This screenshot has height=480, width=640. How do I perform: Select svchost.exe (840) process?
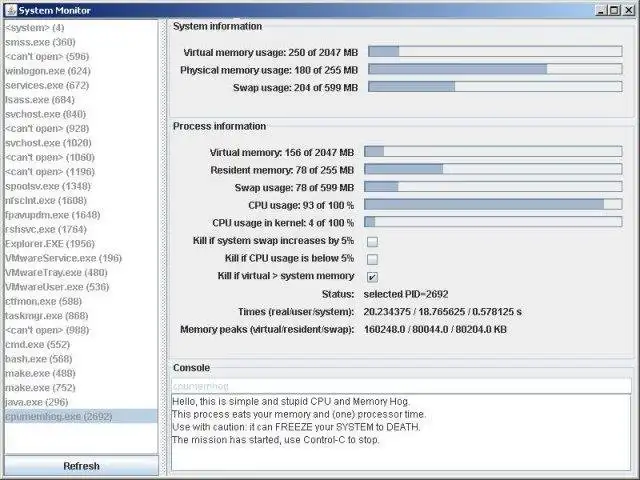81,114
